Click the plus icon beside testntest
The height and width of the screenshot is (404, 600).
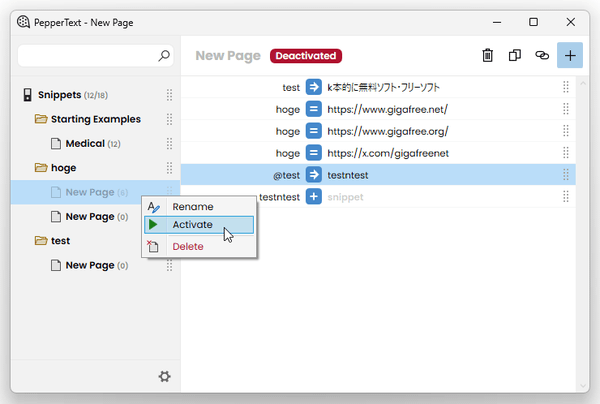(313, 197)
